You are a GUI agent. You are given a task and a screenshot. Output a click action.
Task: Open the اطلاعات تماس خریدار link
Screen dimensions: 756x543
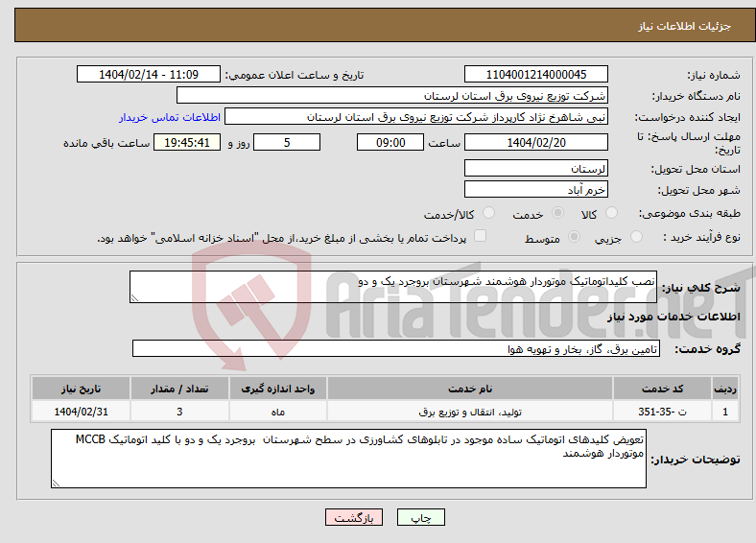point(170,117)
